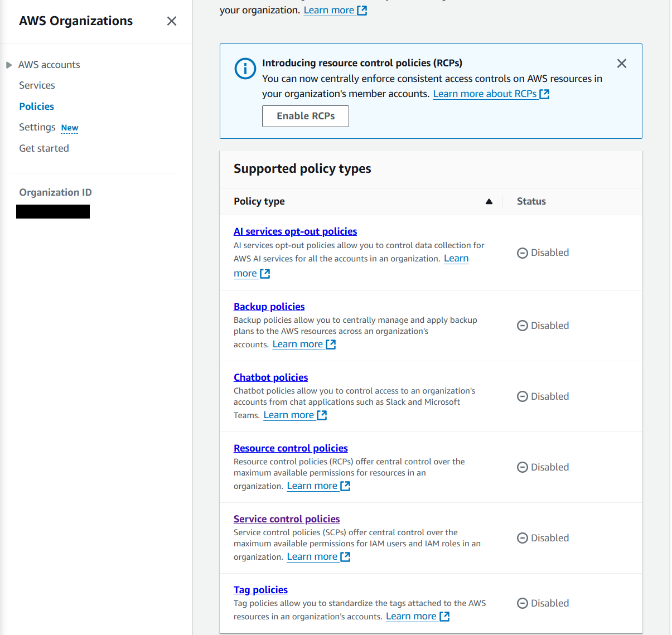The image size is (672, 635).
Task: Dismiss the RCP introduction banner
Action: 622,64
